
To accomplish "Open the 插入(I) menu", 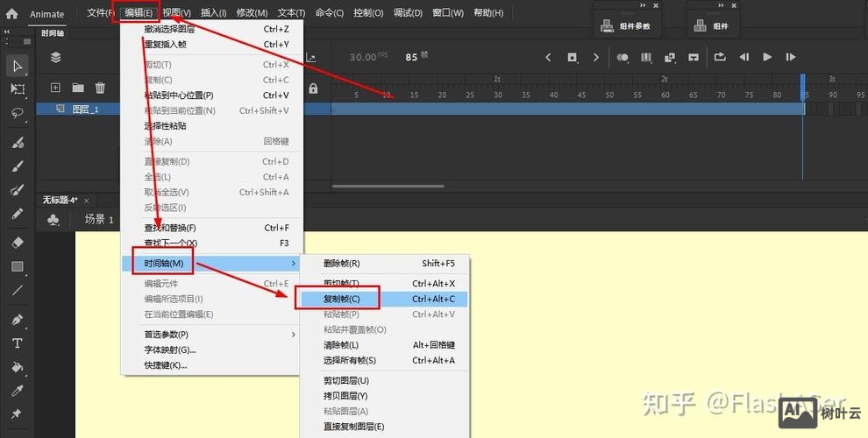I will pos(213,13).
